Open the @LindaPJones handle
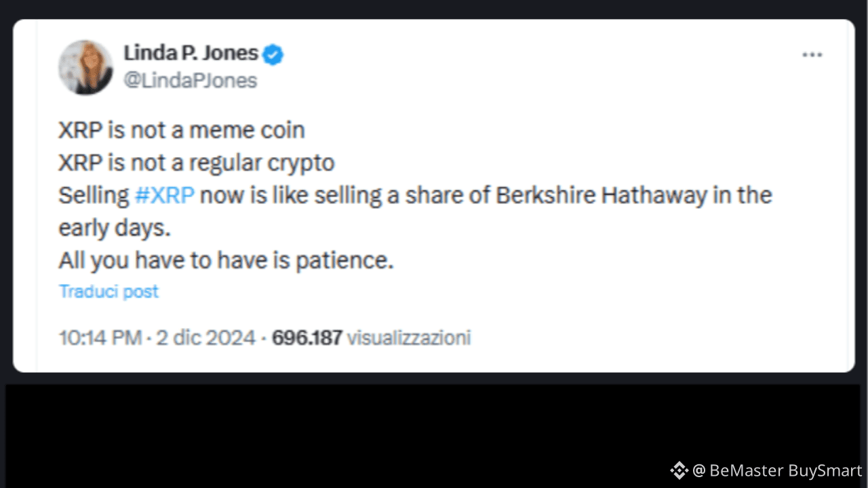868x488 pixels. [191, 80]
